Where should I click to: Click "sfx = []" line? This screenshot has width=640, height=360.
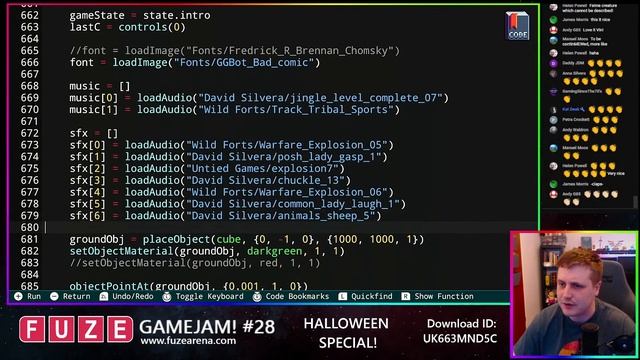(x=94, y=133)
